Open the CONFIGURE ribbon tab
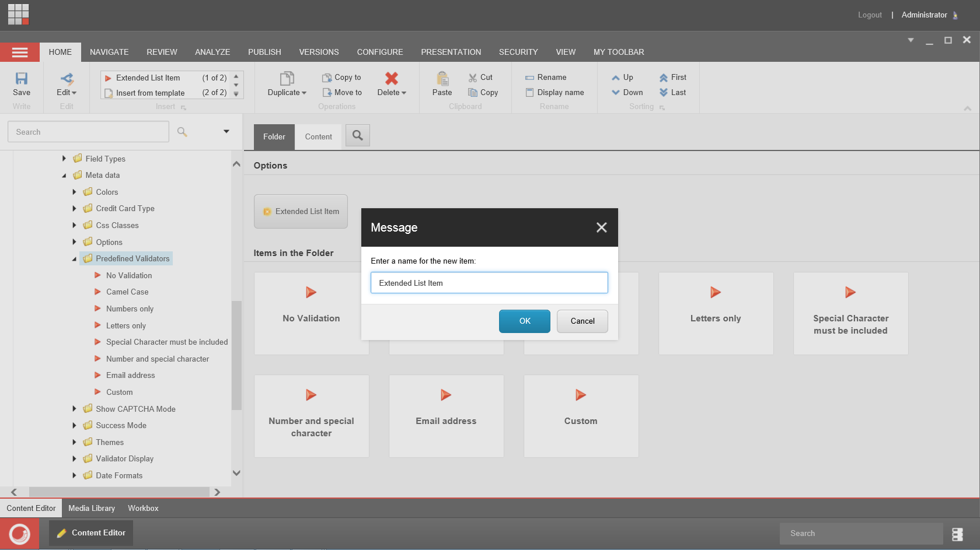 coord(380,52)
